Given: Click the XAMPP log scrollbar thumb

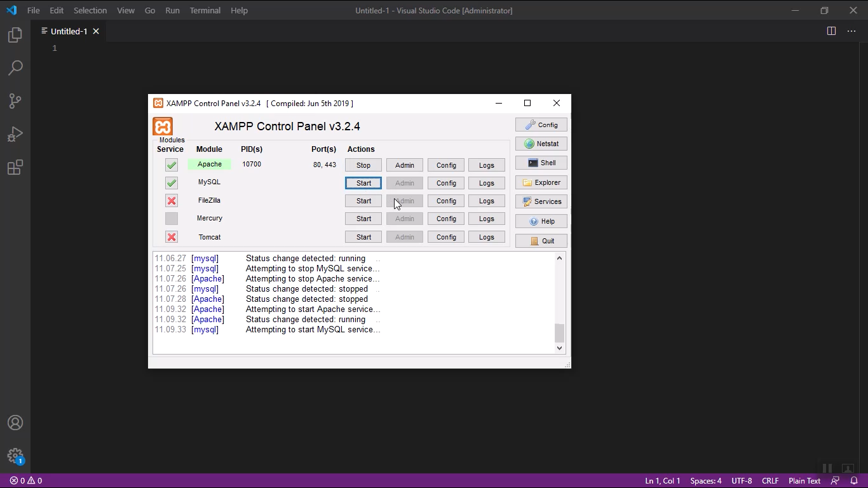Looking at the screenshot, I should pos(559,333).
